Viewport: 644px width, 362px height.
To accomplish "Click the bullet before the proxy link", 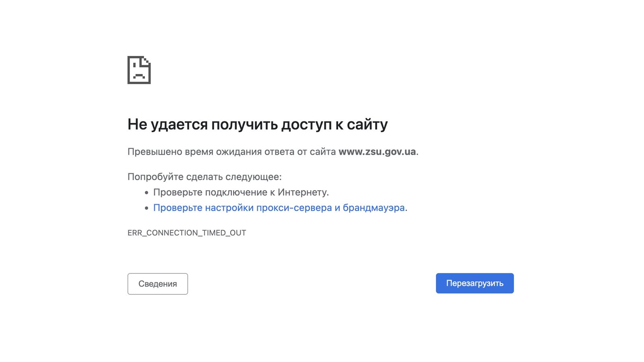I will coord(147,208).
